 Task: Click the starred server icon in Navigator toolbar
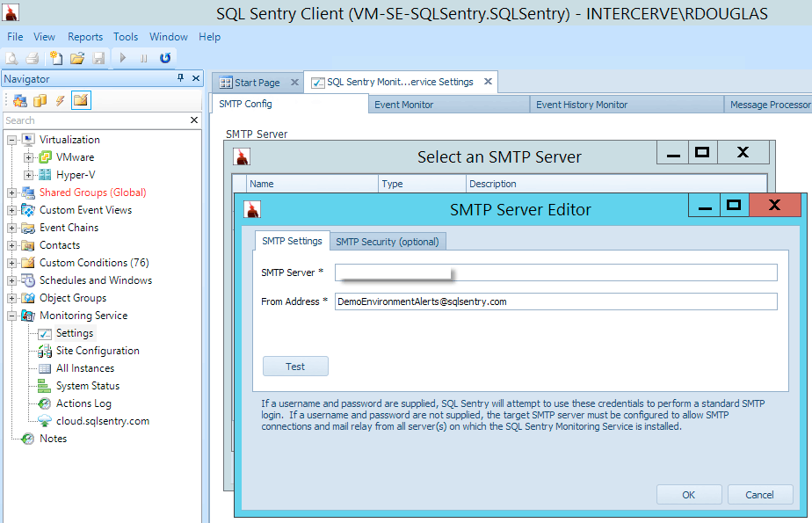(x=19, y=100)
